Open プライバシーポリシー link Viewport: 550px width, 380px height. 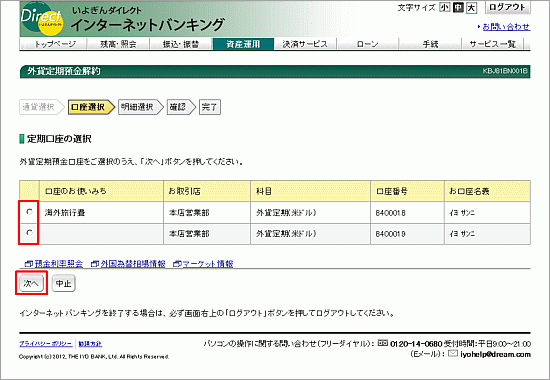[46, 344]
